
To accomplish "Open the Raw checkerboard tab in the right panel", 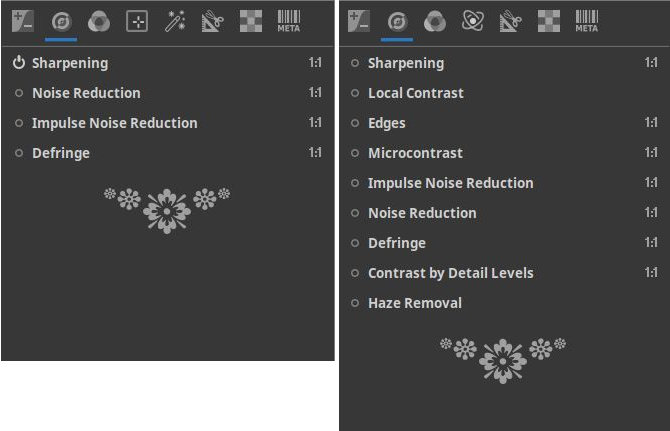I will (549, 21).
